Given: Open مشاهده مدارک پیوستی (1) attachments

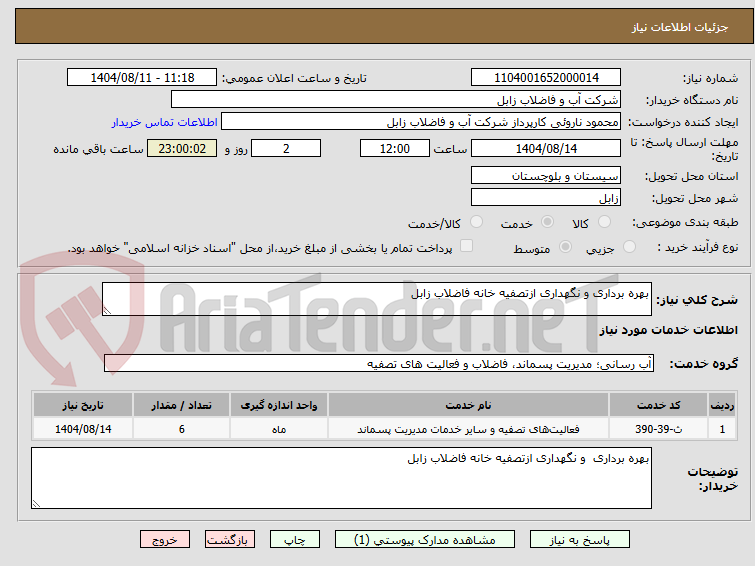Looking at the screenshot, I should 425,540.
